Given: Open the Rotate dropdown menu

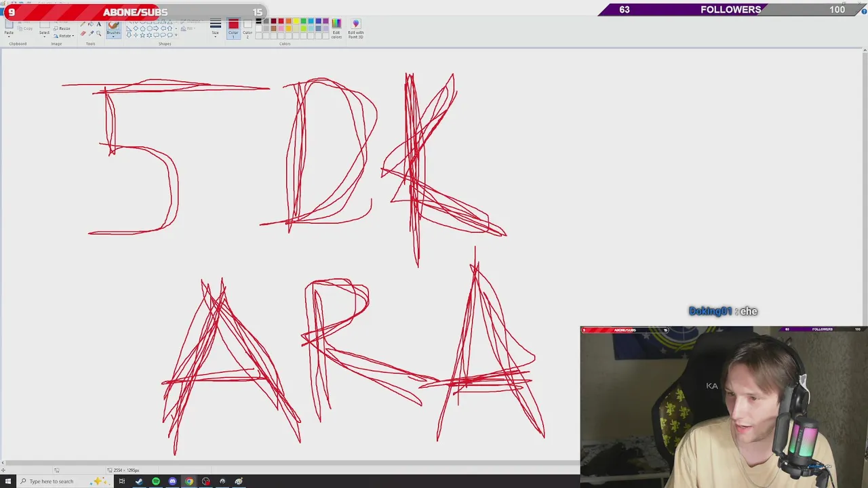Looking at the screenshot, I should tap(64, 36).
